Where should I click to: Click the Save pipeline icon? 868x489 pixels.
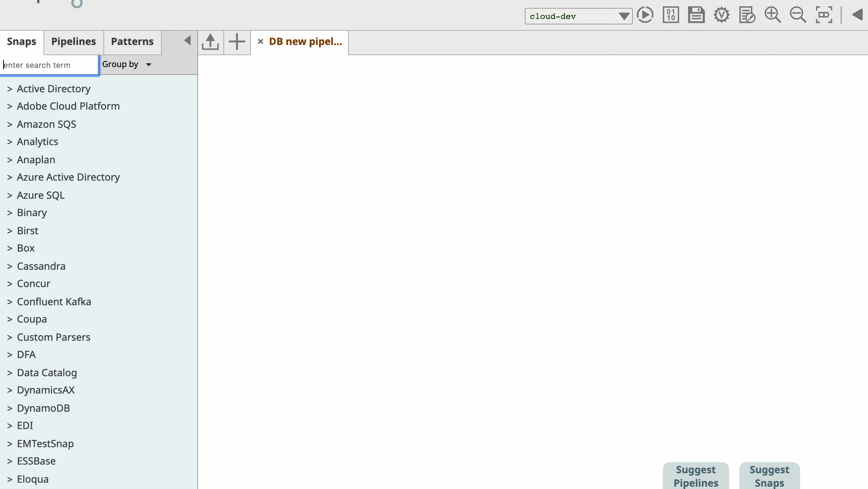point(696,15)
